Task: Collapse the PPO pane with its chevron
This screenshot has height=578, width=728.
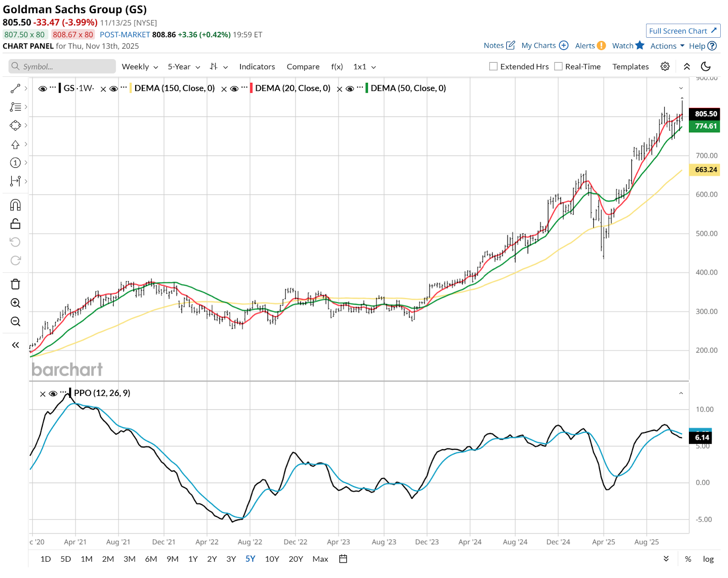Action: [681, 393]
